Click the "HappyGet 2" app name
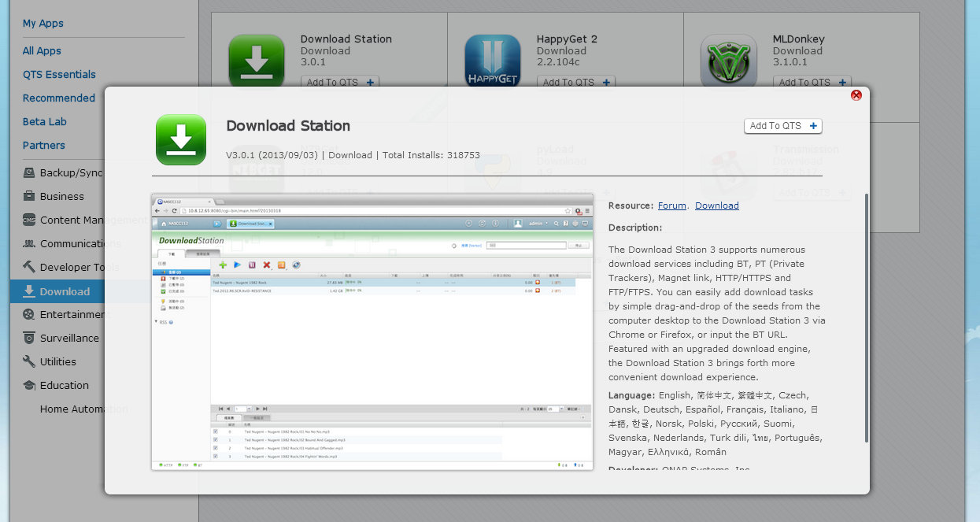The width and height of the screenshot is (980, 522). 567,39
